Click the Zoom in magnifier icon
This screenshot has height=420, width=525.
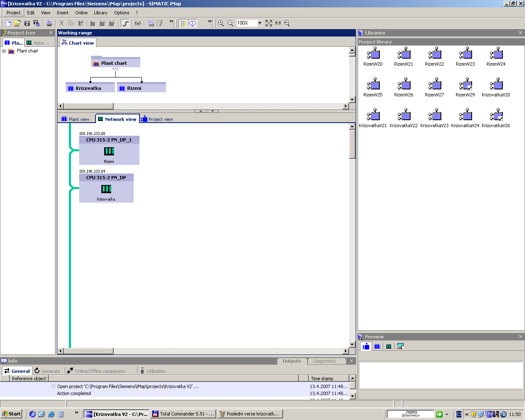pos(221,23)
